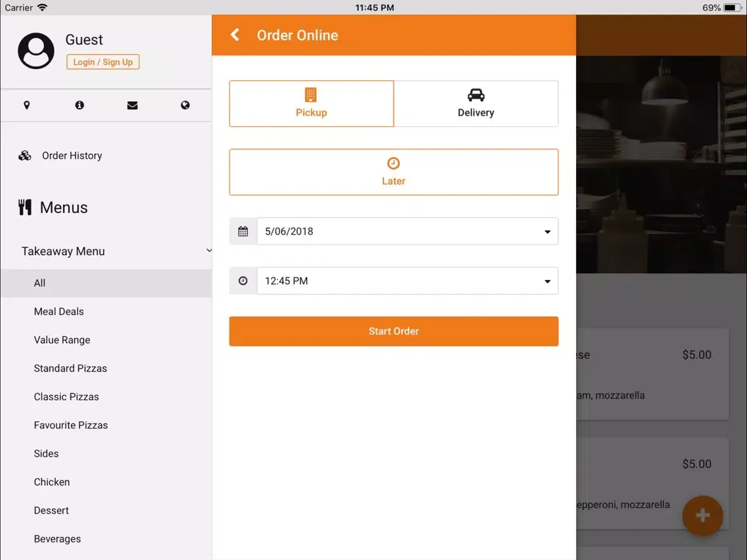Open the envelope contact icon
This screenshot has height=560, width=747.
132,105
